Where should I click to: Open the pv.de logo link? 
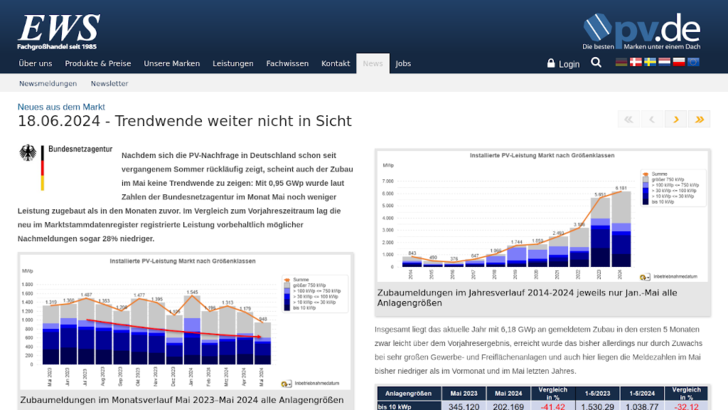641,31
